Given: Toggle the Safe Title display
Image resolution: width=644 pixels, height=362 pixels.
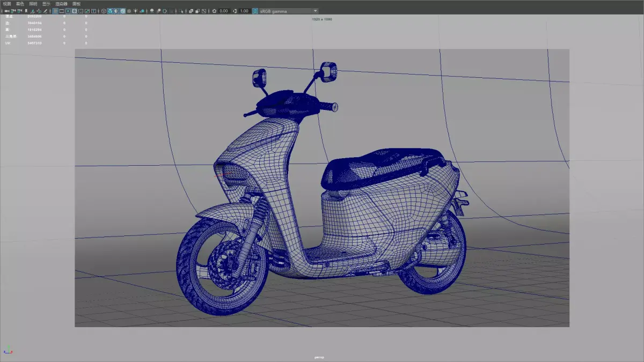Looking at the screenshot, I should tap(93, 11).
